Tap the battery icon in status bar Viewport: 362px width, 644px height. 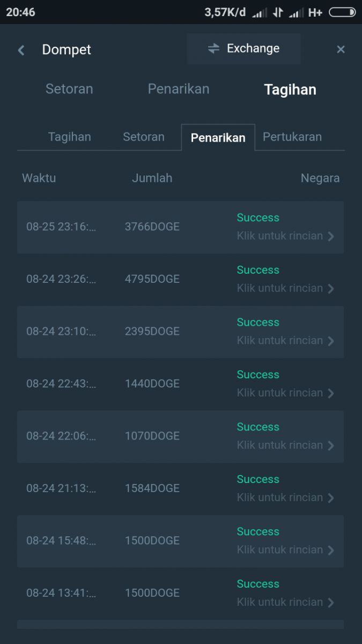[342, 12]
